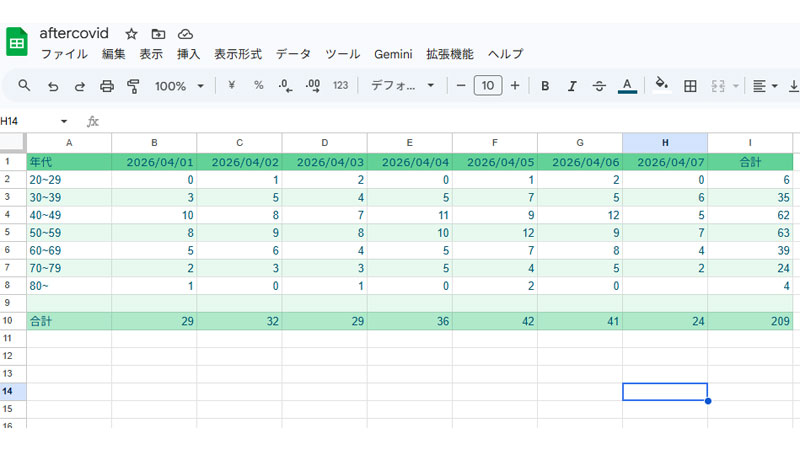
Task: Move document using the folder icon
Action: tap(158, 34)
